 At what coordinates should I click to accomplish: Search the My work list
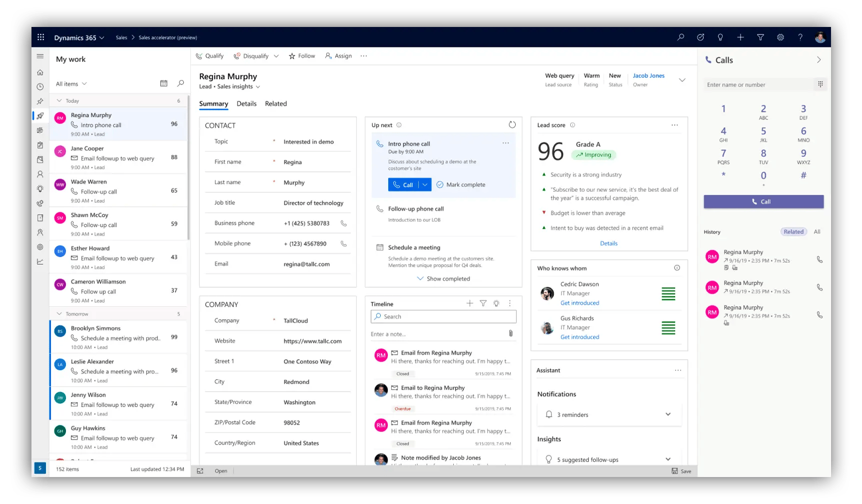click(180, 83)
